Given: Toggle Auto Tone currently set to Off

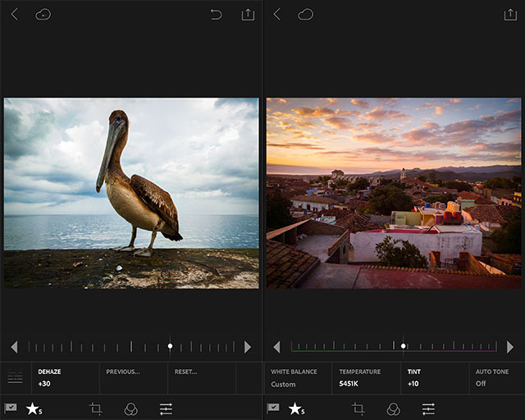Looking at the screenshot, I should 496,377.
